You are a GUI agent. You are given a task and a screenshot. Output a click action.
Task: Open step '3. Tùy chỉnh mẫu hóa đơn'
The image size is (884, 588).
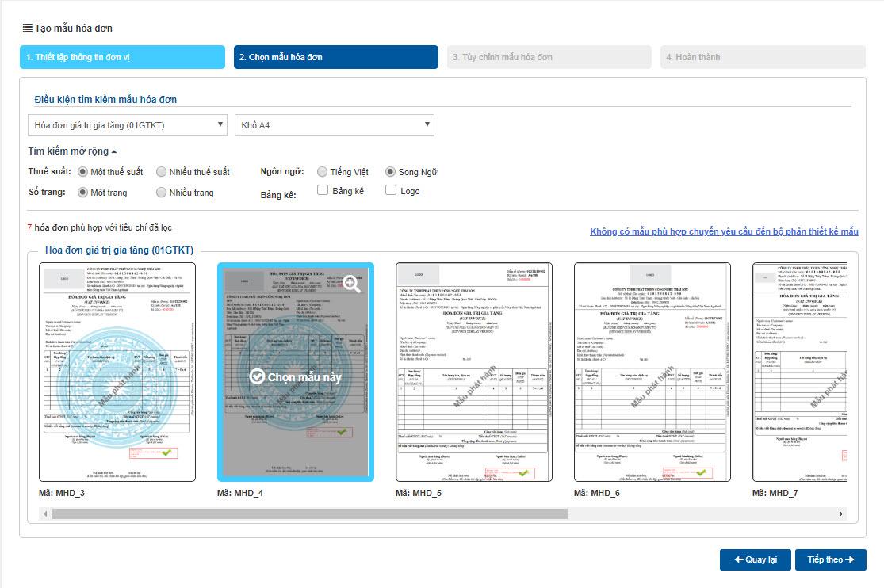(x=549, y=57)
